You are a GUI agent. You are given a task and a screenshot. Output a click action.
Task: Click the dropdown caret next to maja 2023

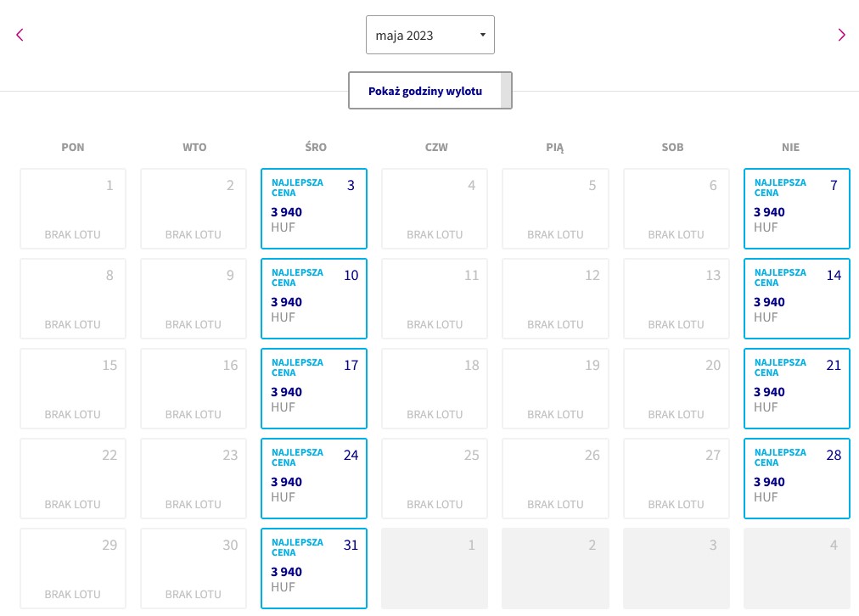pos(483,35)
